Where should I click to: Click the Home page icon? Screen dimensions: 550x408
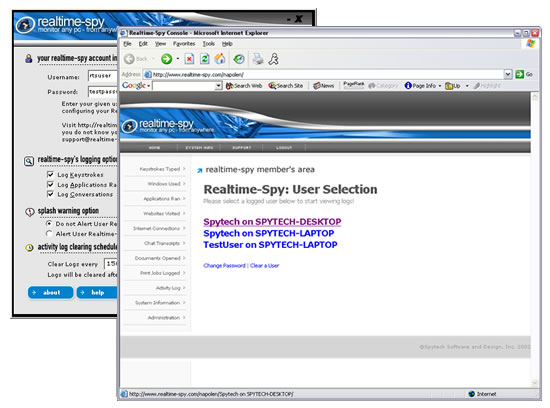(220, 59)
